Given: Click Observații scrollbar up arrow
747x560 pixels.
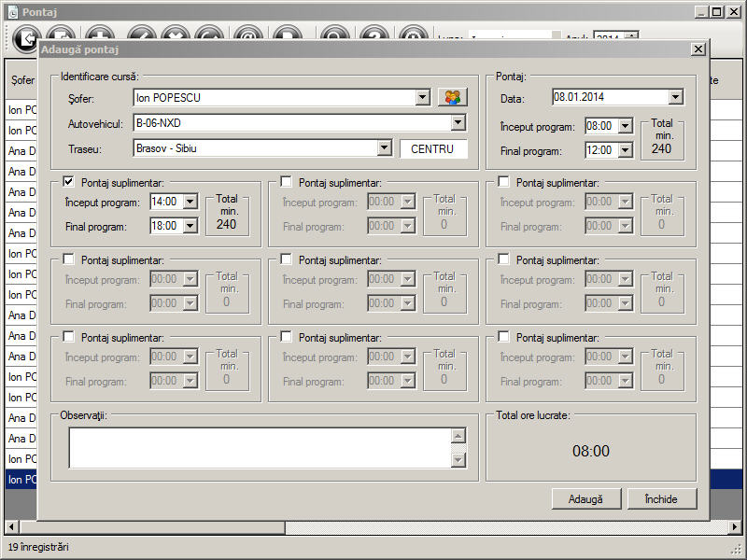Looking at the screenshot, I should point(458,436).
